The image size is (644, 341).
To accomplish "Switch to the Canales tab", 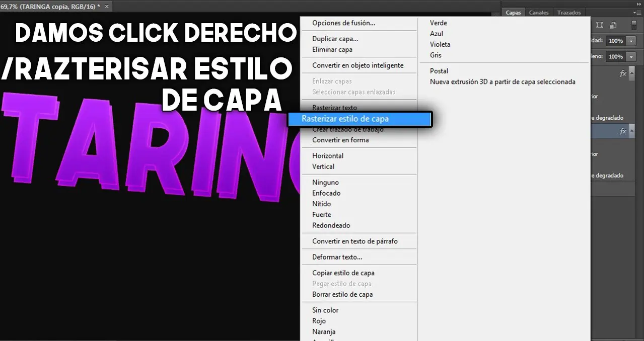I will click(539, 13).
